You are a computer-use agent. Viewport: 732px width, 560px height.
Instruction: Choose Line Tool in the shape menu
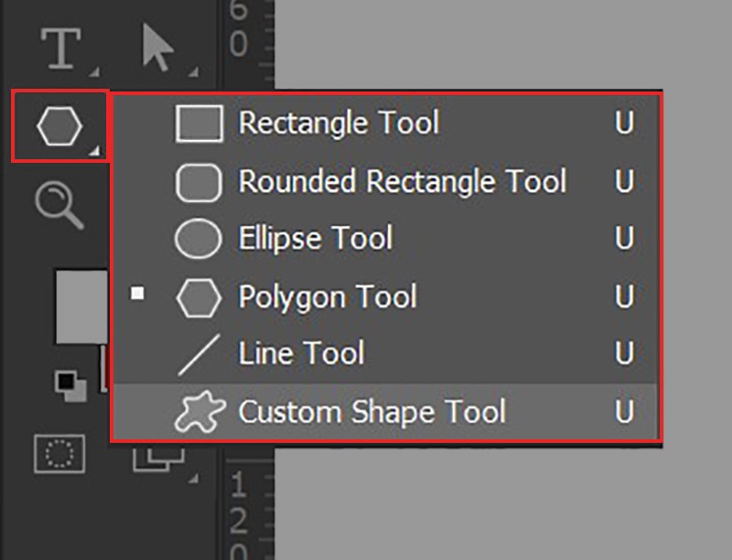click(x=302, y=353)
